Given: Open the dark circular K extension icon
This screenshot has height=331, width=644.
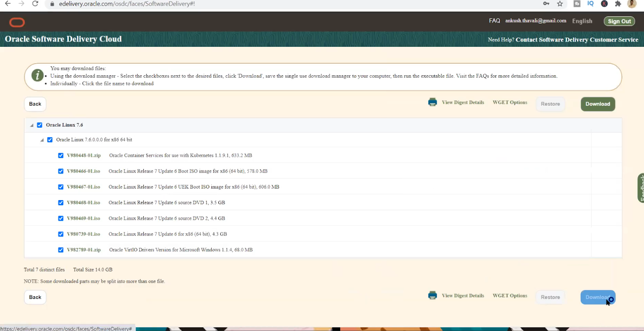Looking at the screenshot, I should tap(604, 4).
